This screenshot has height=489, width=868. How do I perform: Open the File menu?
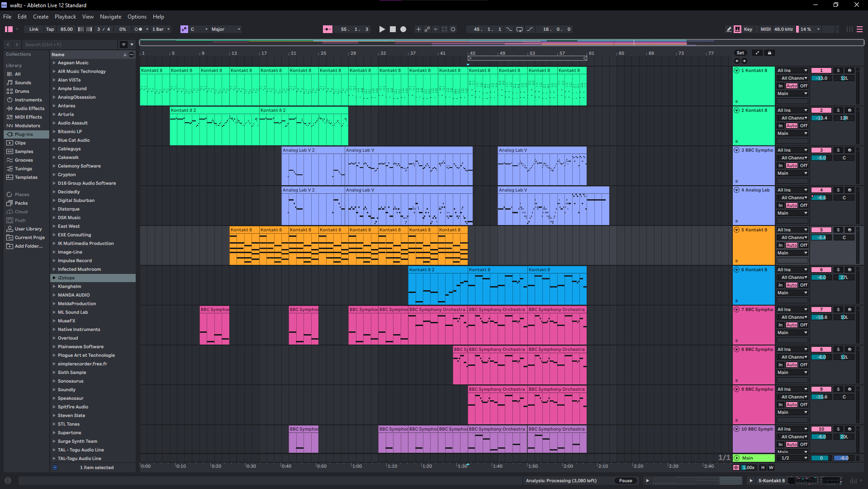click(7, 17)
